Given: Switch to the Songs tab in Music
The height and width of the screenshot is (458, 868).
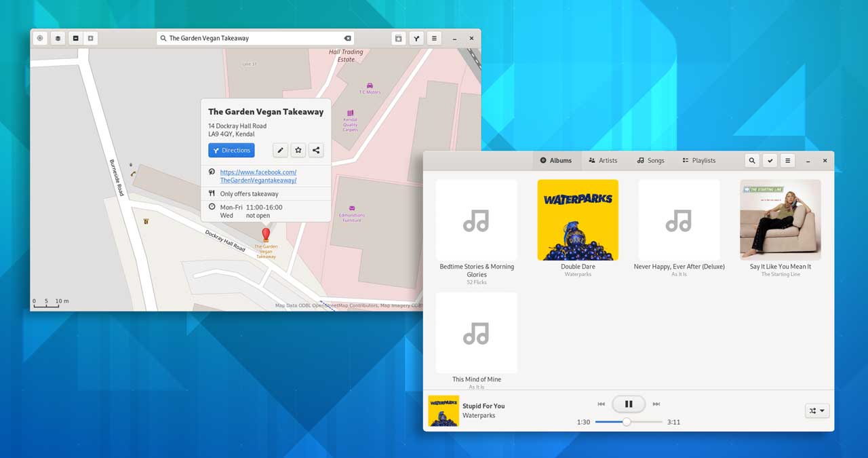Looking at the screenshot, I should click(x=651, y=161).
